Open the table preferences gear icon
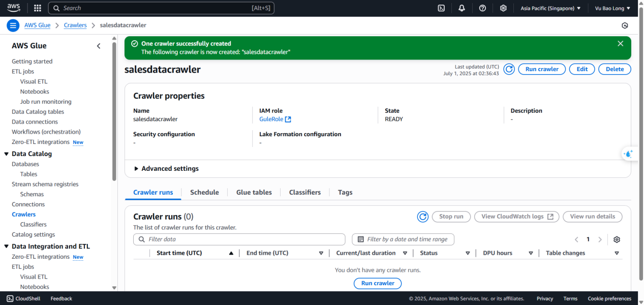Screen dimensions: 644x305 pyautogui.click(x=617, y=239)
